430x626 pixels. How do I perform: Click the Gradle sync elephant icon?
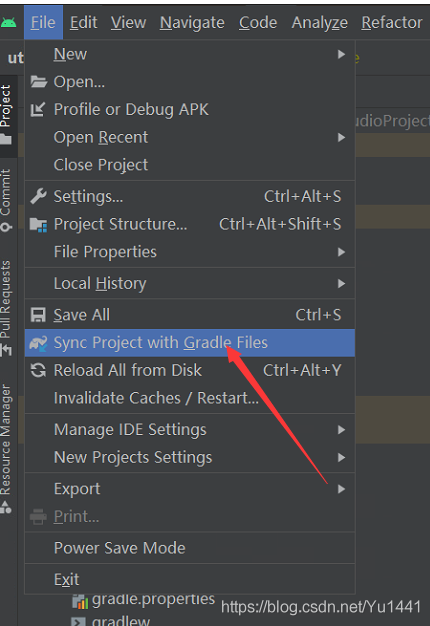point(38,343)
